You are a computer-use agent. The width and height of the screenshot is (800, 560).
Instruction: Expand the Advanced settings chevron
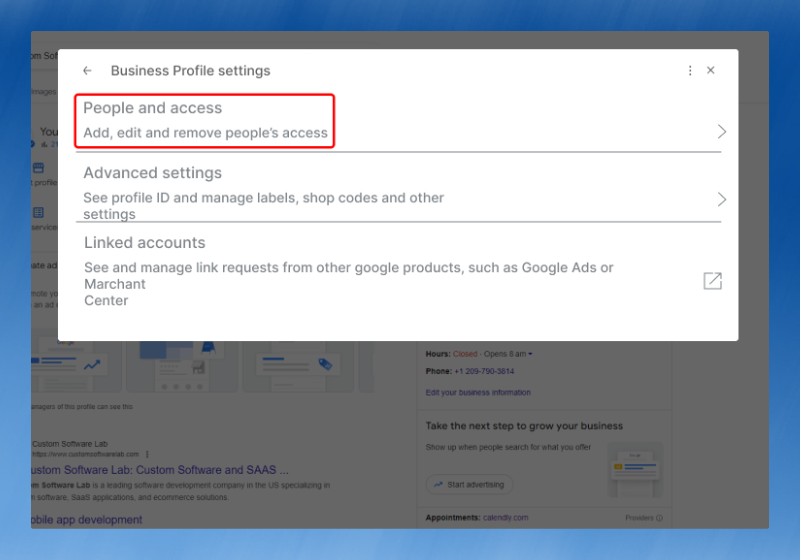pyautogui.click(x=721, y=199)
